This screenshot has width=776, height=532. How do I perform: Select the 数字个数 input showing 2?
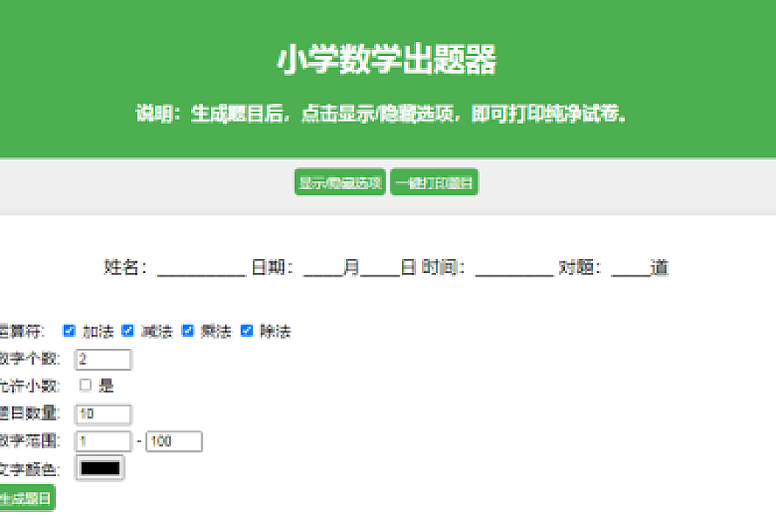tap(103, 359)
